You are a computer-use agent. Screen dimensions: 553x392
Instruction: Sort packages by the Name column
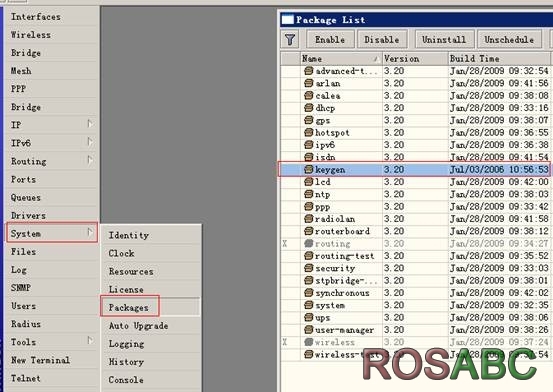341,59
